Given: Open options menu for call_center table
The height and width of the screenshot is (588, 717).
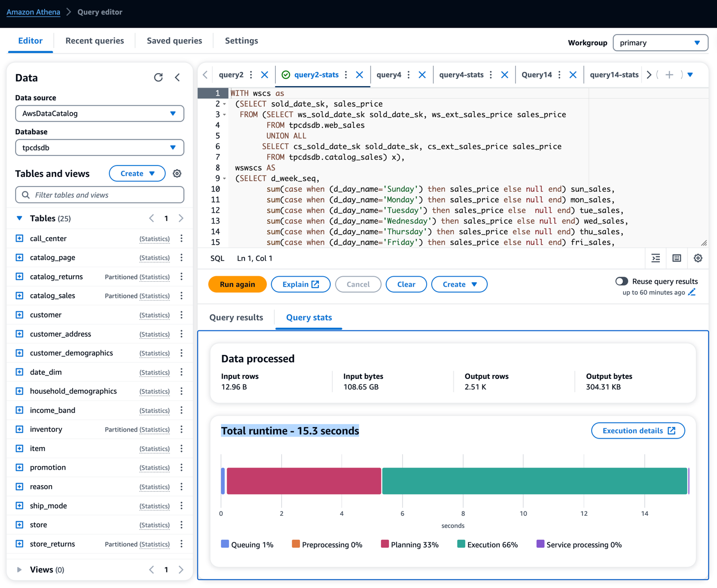Looking at the screenshot, I should [182, 239].
